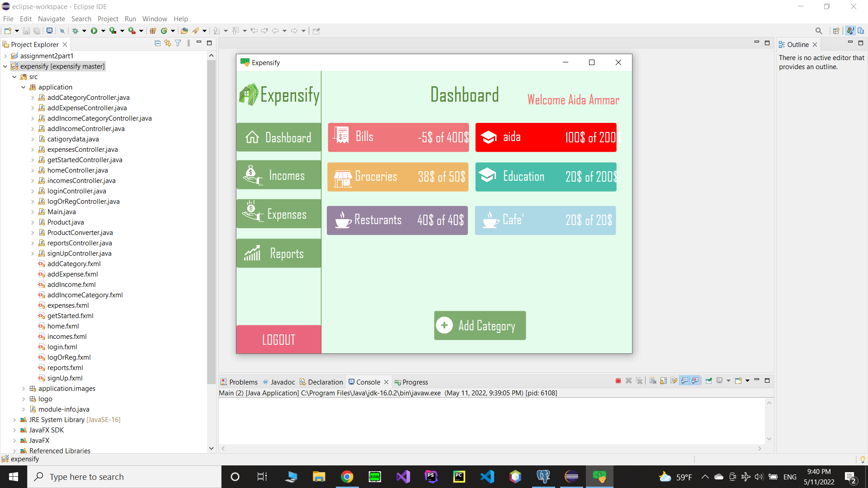The image size is (868, 488).
Task: Open File Explorer from the taskbar
Action: [x=319, y=477]
